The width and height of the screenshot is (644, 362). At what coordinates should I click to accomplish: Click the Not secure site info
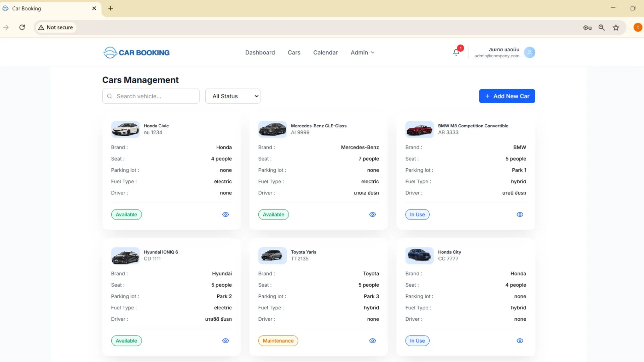click(x=56, y=27)
